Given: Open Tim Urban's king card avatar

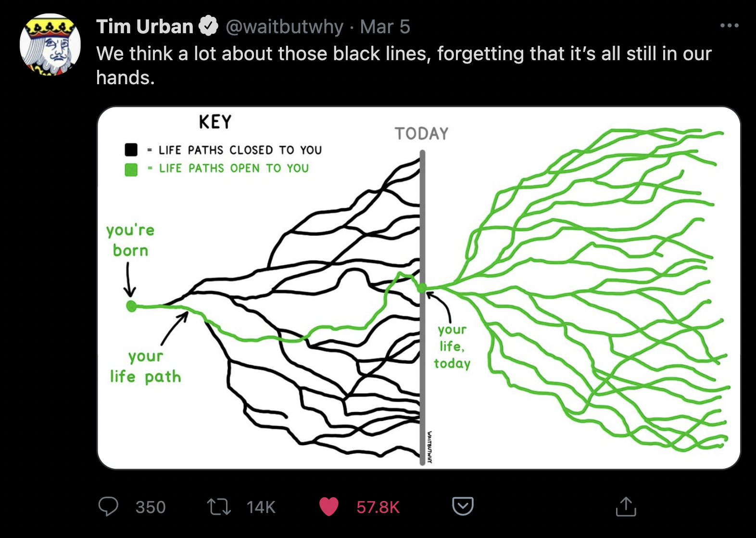Looking at the screenshot, I should click(x=50, y=44).
